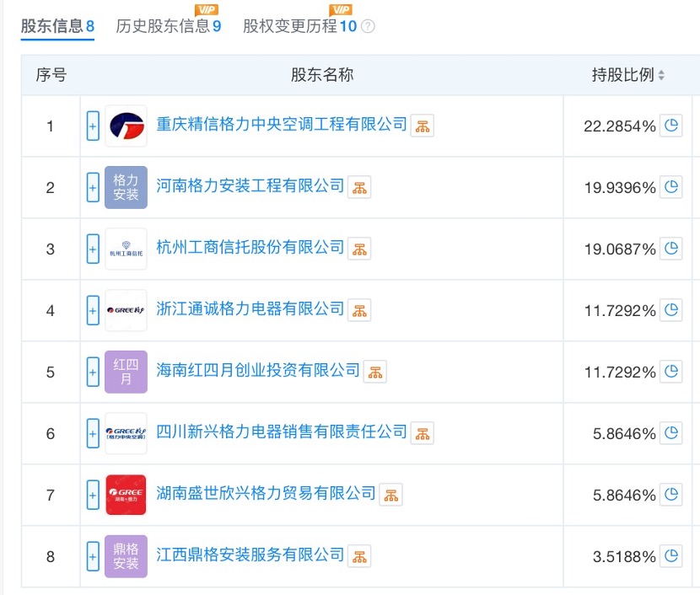The height and width of the screenshot is (595, 700).
Task: Open 河南格力安装工程有限公司 link
Action: (x=250, y=186)
